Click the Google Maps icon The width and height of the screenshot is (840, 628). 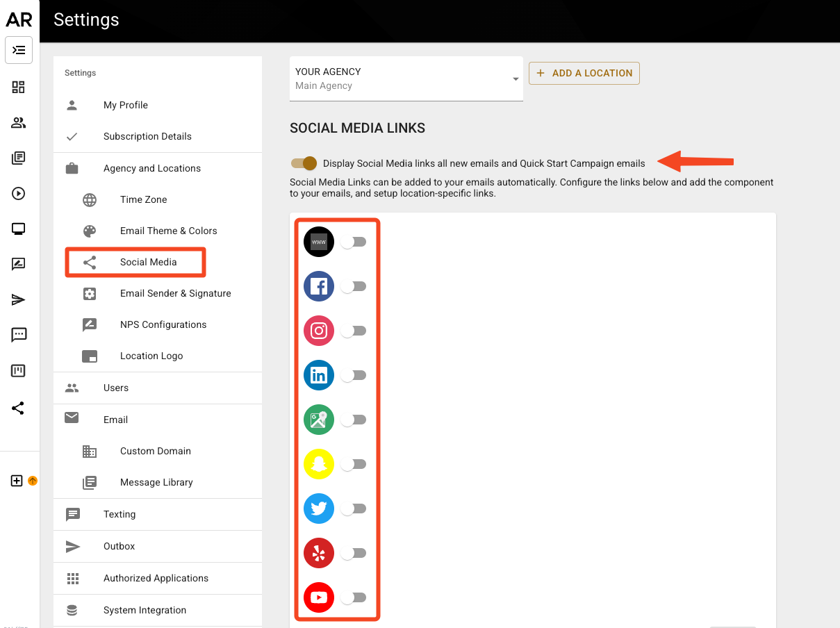tap(319, 420)
